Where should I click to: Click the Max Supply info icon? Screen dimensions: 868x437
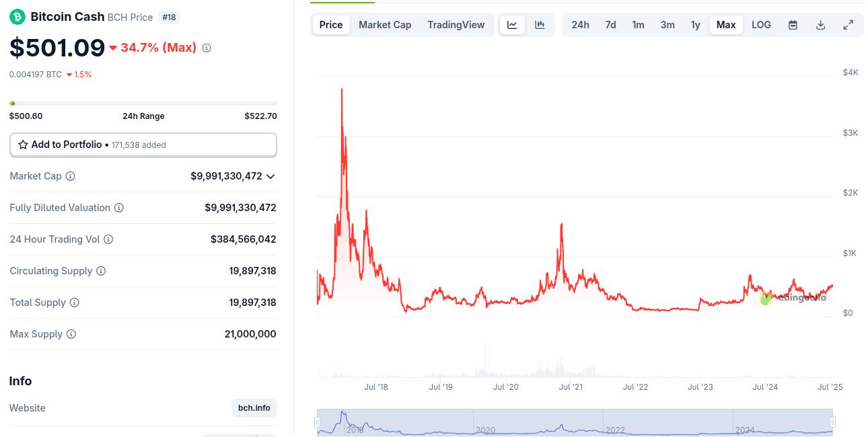pyautogui.click(x=71, y=334)
